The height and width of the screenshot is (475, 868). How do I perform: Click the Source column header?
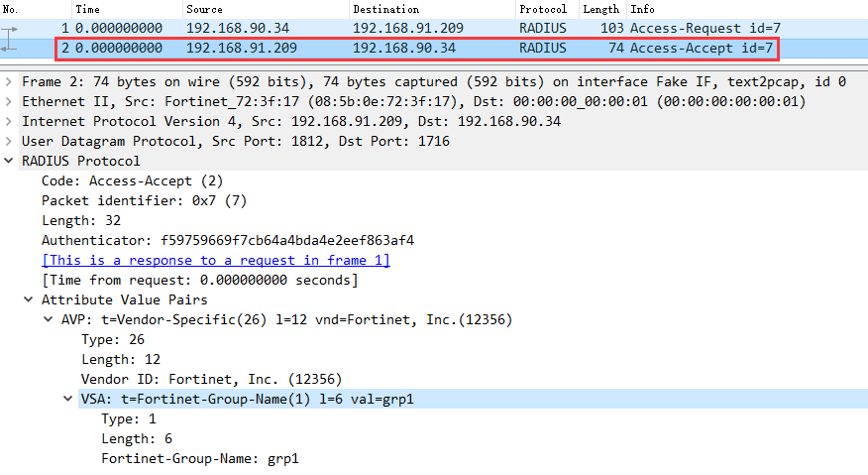click(204, 9)
